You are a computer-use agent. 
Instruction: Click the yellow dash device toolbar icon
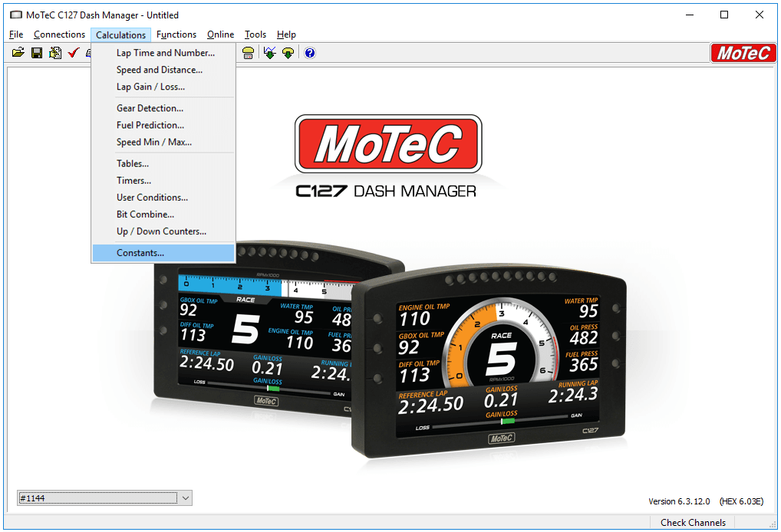click(x=248, y=53)
